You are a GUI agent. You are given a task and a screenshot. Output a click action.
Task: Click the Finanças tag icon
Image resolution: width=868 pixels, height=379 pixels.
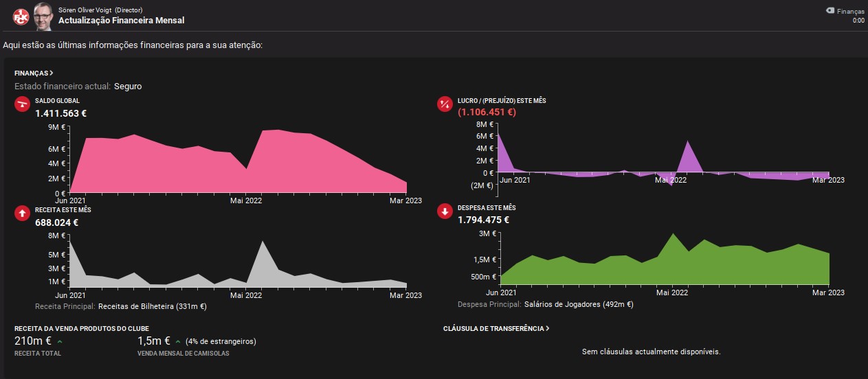830,11
